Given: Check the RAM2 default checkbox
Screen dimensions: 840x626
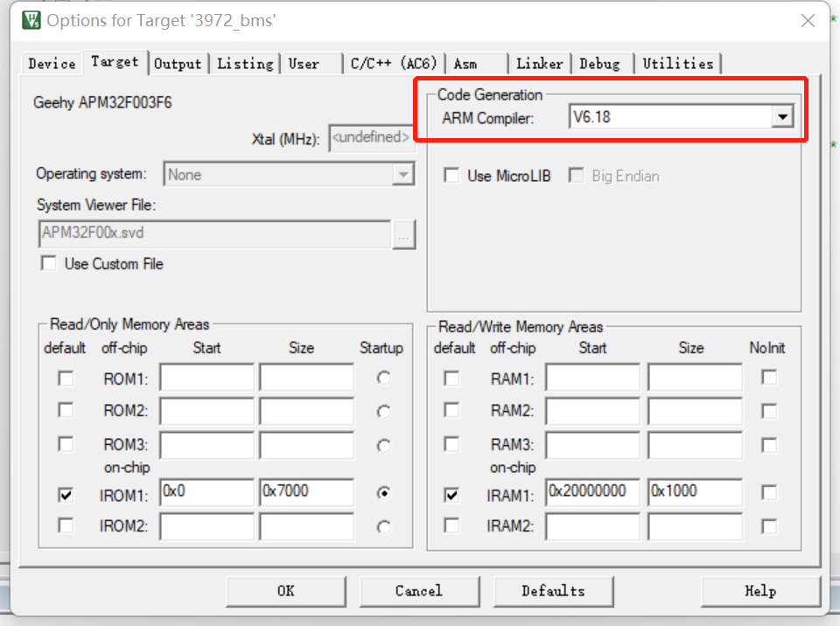Looking at the screenshot, I should (451, 410).
